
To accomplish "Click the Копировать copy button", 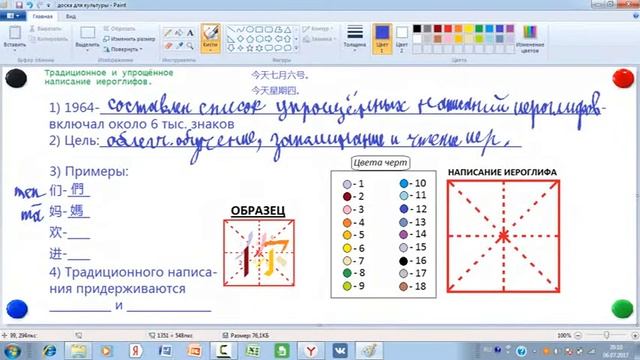I will 49,39.
